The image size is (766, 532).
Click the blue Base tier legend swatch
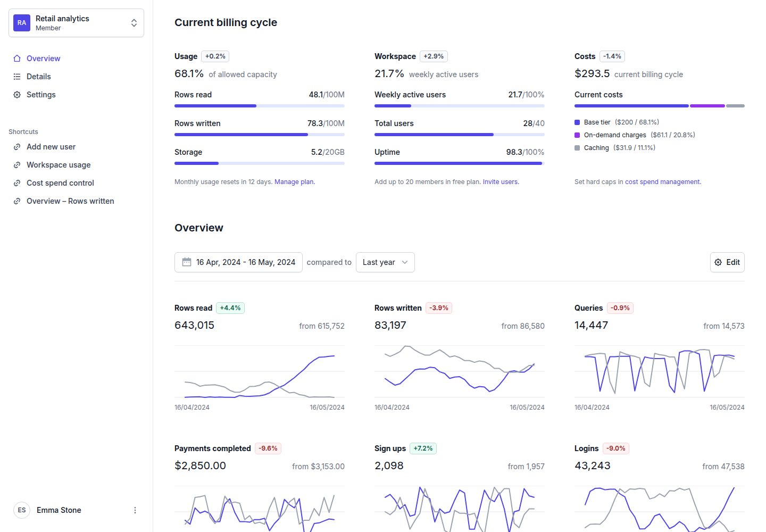pyautogui.click(x=577, y=122)
